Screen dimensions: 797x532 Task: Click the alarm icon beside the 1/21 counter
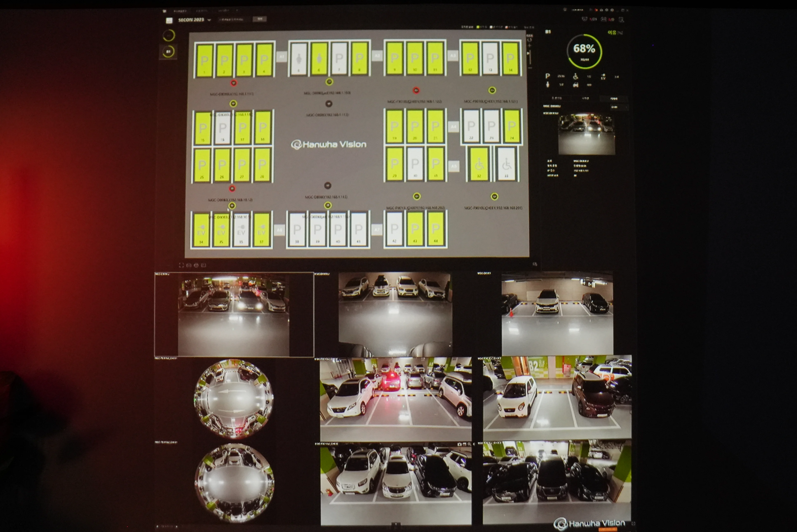[x=584, y=19]
